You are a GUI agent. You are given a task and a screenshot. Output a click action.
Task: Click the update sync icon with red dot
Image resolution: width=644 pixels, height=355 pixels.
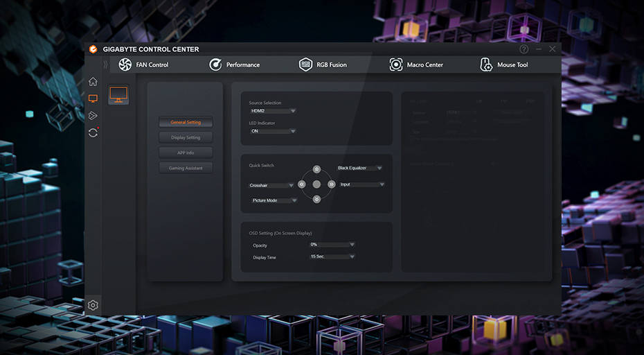click(93, 132)
